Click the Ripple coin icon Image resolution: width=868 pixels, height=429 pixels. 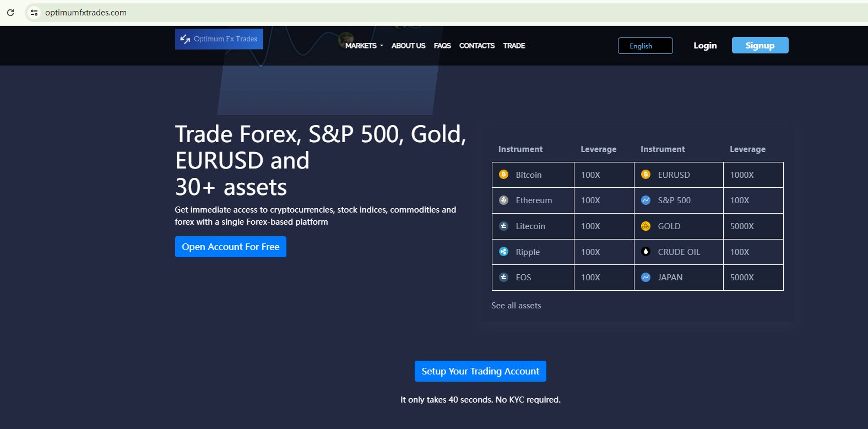coord(503,252)
